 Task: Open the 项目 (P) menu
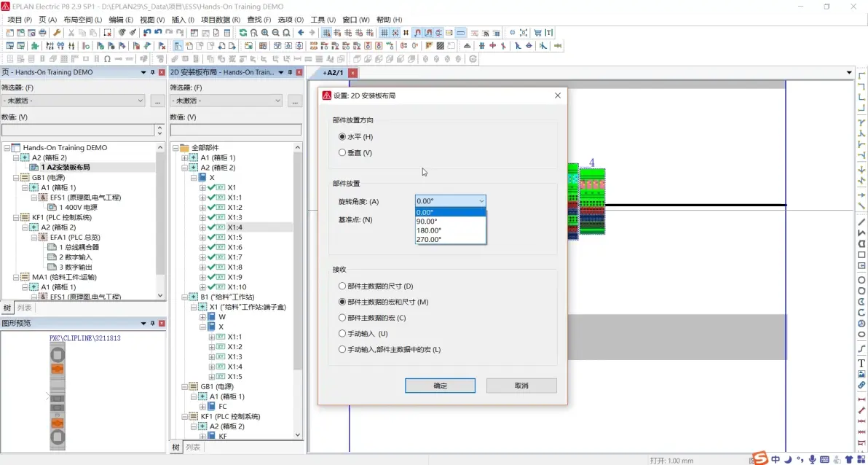pyautogui.click(x=20, y=20)
